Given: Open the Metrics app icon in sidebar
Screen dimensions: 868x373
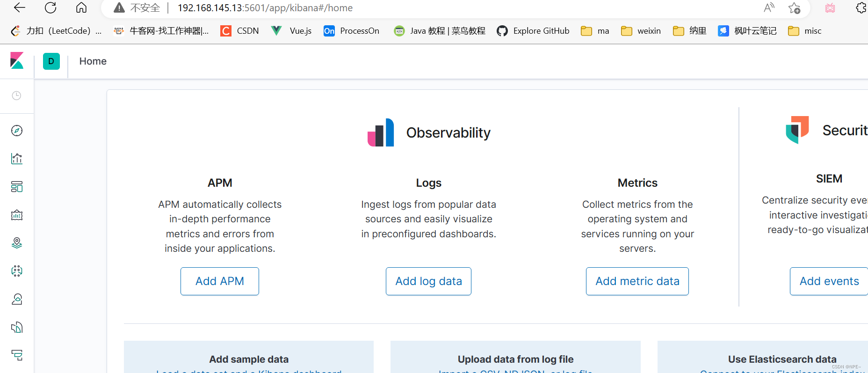Looking at the screenshot, I should (17, 299).
